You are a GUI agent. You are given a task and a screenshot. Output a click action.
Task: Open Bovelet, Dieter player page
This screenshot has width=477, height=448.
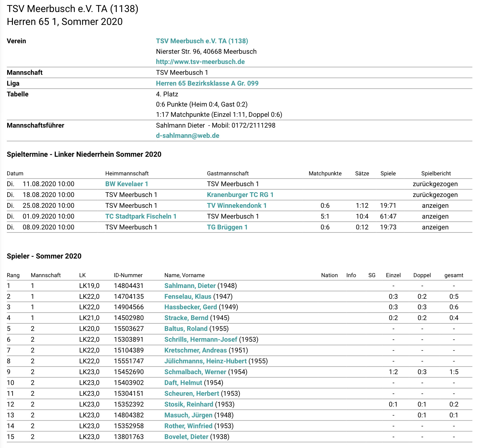[186, 437]
